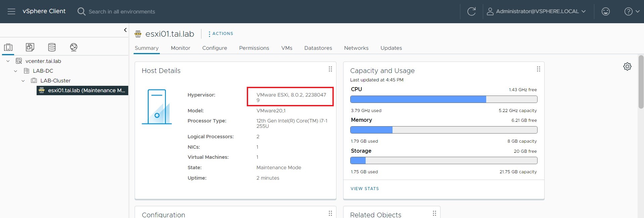644x218 pixels.
Task: Click the esxi01.tai.lab host header icon
Action: pyautogui.click(x=138, y=34)
